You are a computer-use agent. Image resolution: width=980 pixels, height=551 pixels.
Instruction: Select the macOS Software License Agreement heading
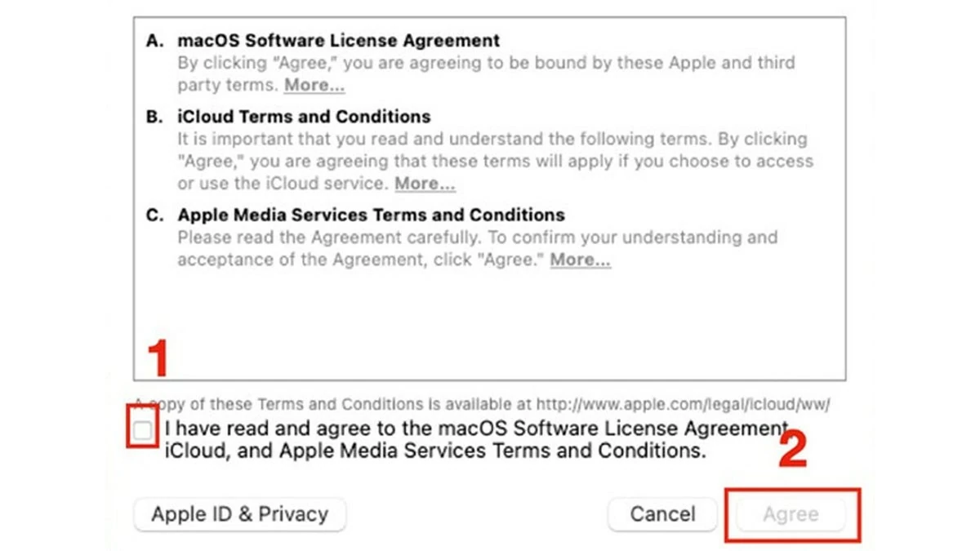(x=337, y=40)
